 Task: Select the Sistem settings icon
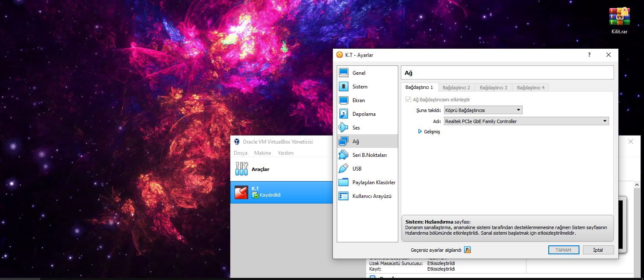tap(344, 86)
